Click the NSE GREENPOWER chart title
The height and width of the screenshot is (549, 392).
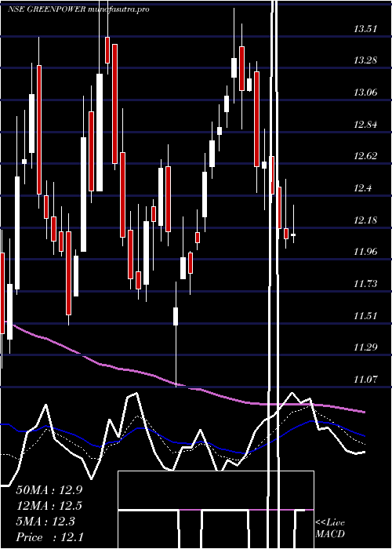pyautogui.click(x=78, y=9)
